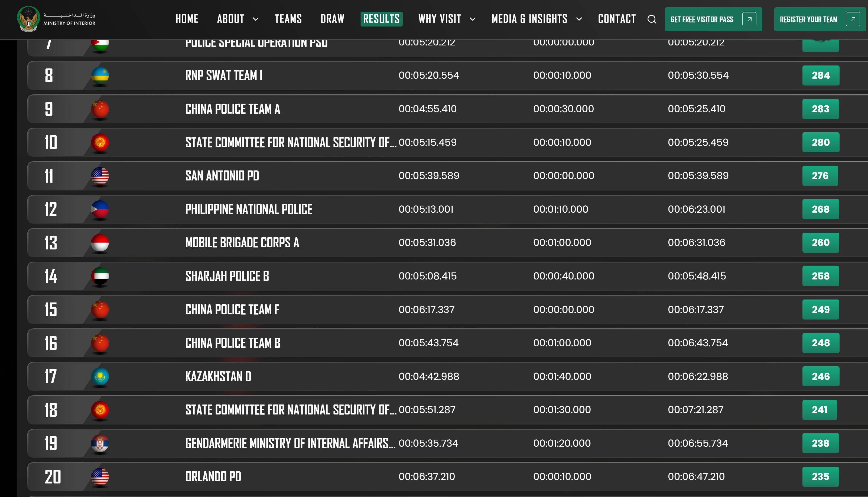The width and height of the screenshot is (868, 497).
Task: Click the 235 score badge for Orlando PD
Action: click(820, 476)
